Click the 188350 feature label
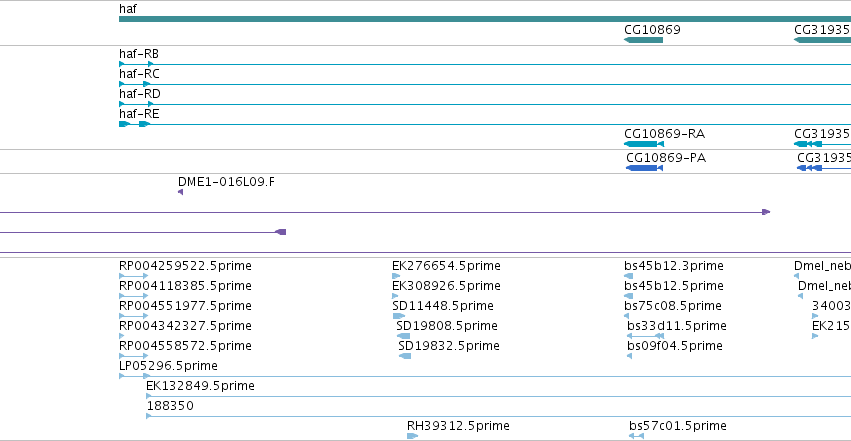Viewport: 851px width, 441px height. [170, 406]
